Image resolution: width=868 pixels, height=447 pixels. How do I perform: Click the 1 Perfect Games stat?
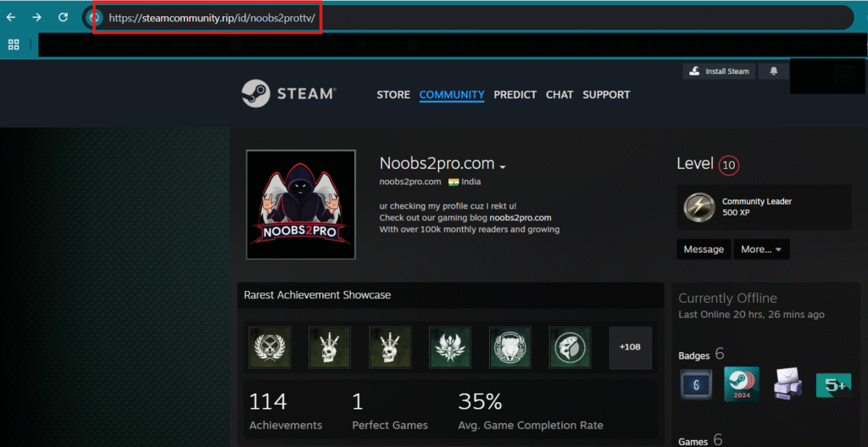point(390,411)
